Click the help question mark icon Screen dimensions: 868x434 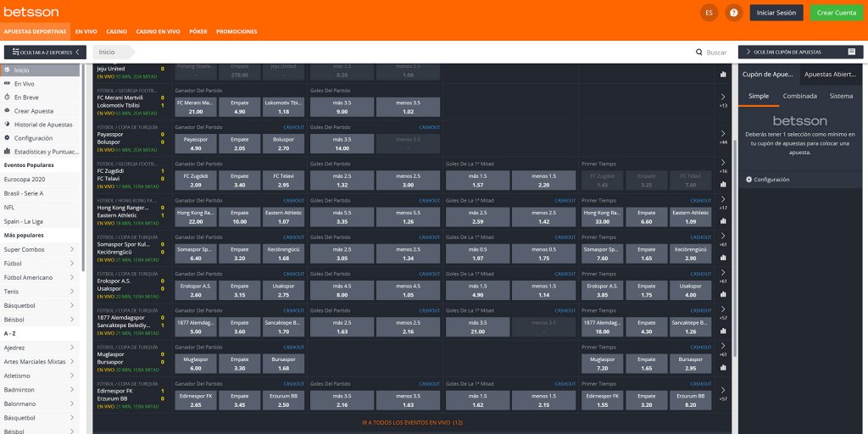click(733, 13)
